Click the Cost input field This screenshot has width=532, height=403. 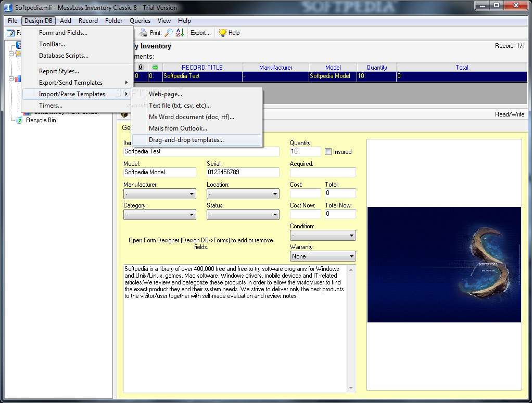(306, 193)
